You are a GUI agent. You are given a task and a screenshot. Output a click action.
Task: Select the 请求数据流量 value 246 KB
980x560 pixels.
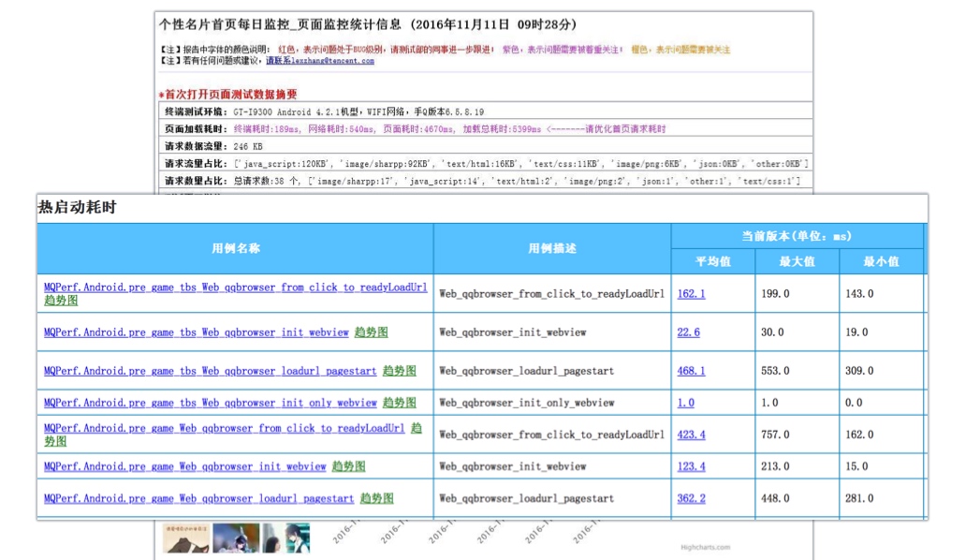[x=248, y=146]
